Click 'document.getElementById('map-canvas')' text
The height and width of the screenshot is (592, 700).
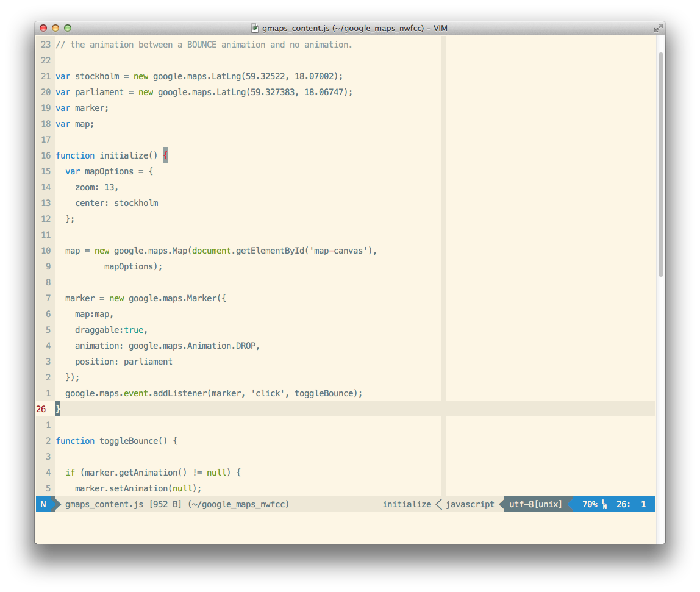[x=282, y=251]
